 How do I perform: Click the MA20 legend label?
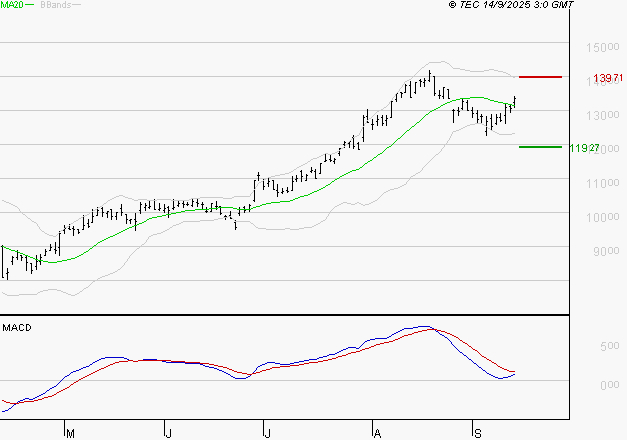click(x=12, y=5)
